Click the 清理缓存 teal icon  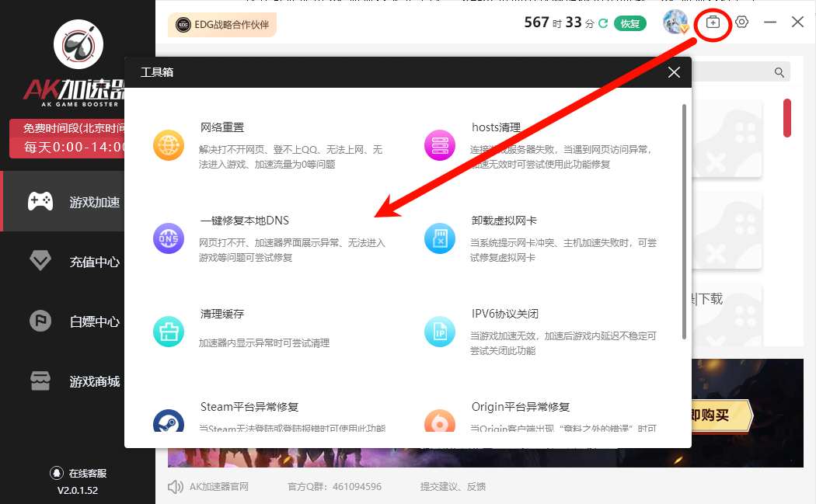pyautogui.click(x=169, y=332)
